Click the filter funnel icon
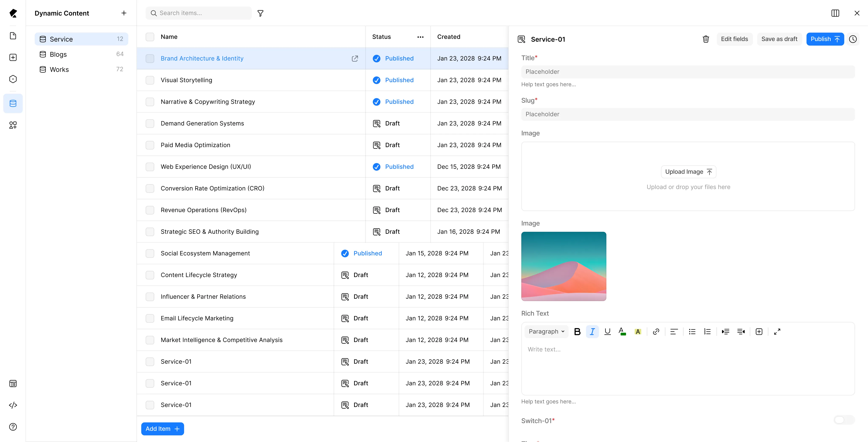This screenshot has height=442, width=868. pos(261,13)
